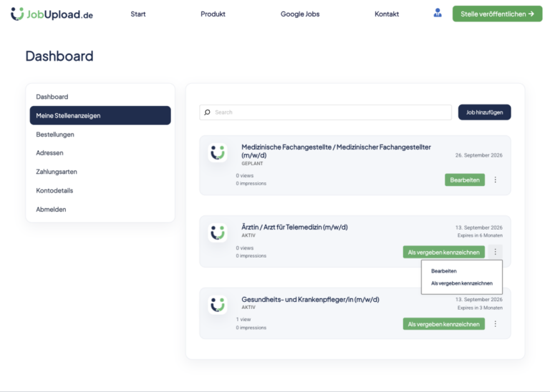Click the search magnifier icon

[207, 112]
